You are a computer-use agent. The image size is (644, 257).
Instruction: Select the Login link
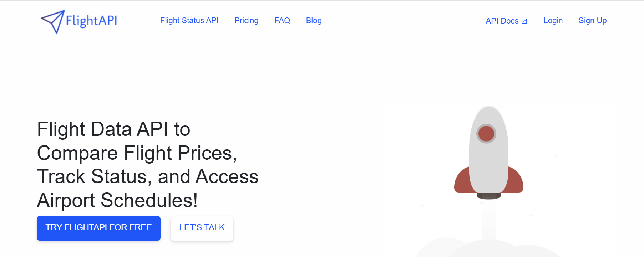coord(553,21)
